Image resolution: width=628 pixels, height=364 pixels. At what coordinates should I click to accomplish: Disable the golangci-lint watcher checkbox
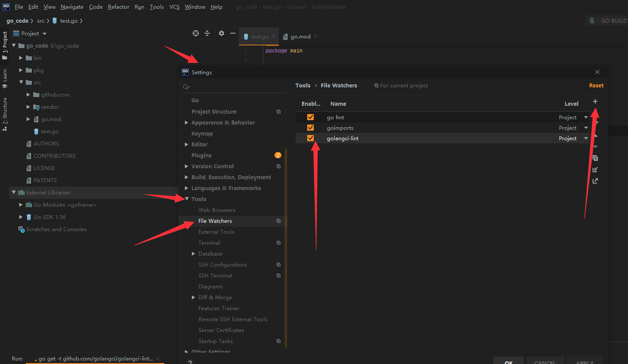(310, 138)
